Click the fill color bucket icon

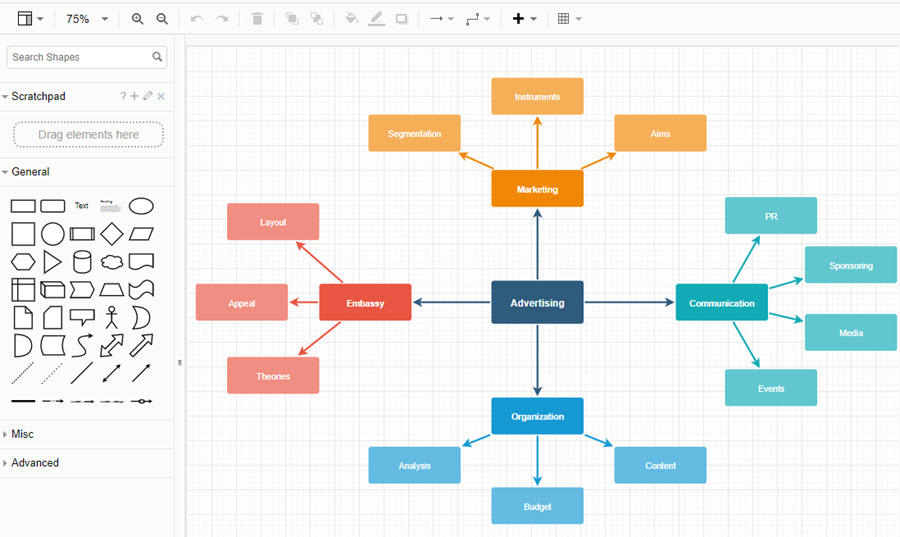(x=351, y=19)
